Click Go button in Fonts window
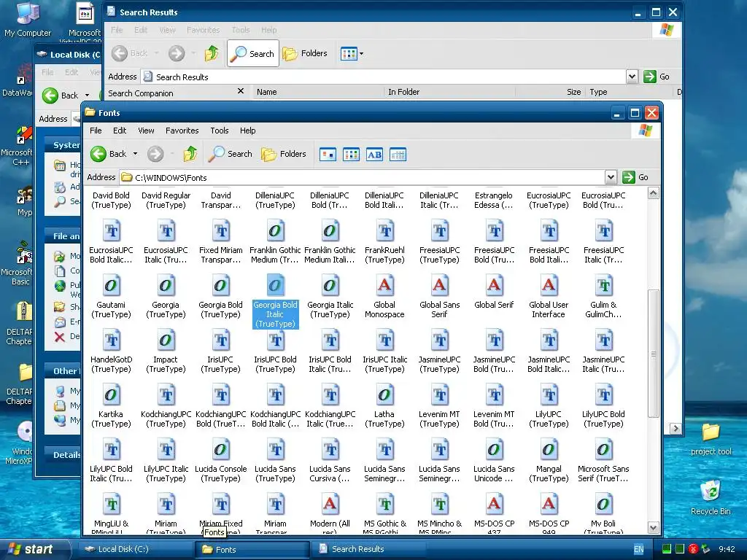The image size is (747, 560). tap(636, 177)
